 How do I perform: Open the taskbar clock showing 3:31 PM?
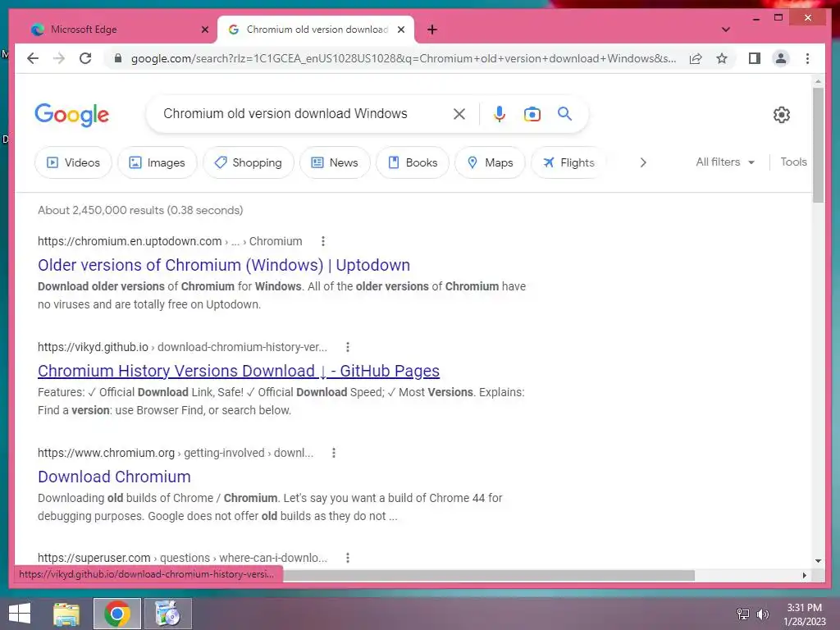tap(804, 614)
